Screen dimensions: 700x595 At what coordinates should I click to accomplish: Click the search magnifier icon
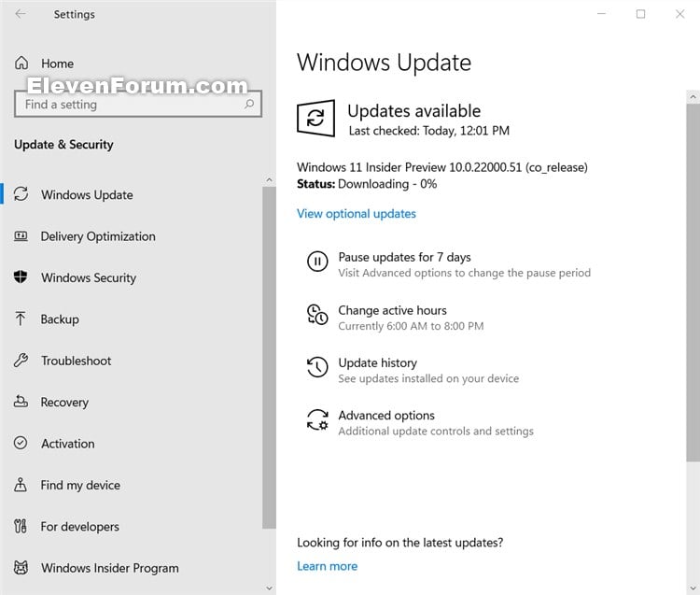point(249,104)
